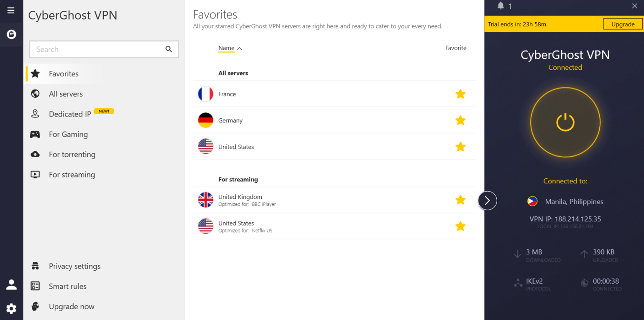Unstar the Germany server
The height and width of the screenshot is (320, 644).
pyautogui.click(x=460, y=120)
